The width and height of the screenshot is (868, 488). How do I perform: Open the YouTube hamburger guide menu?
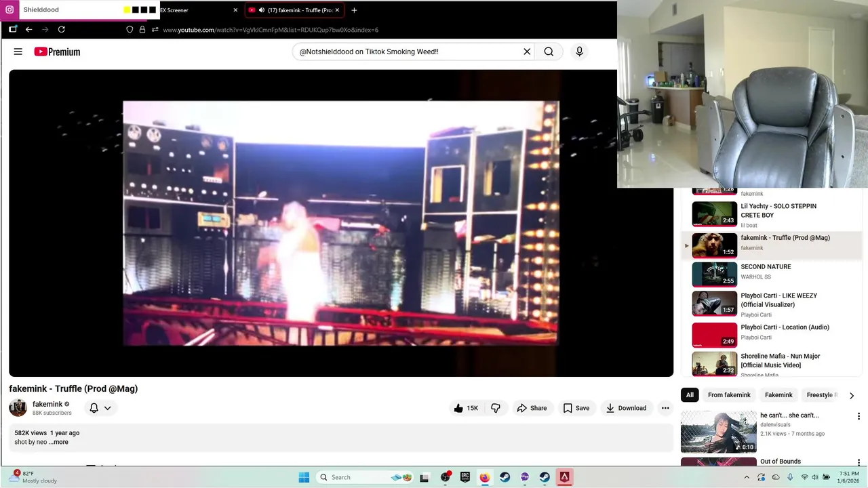18,52
